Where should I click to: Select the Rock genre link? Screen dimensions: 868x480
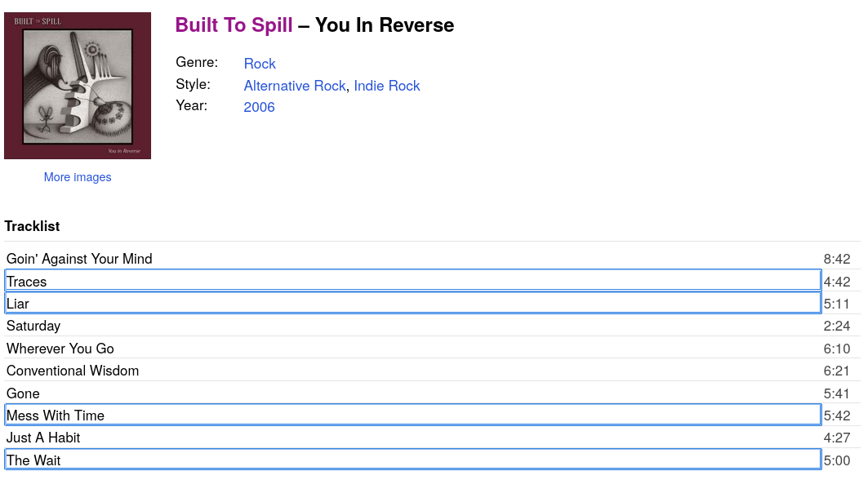click(x=260, y=64)
